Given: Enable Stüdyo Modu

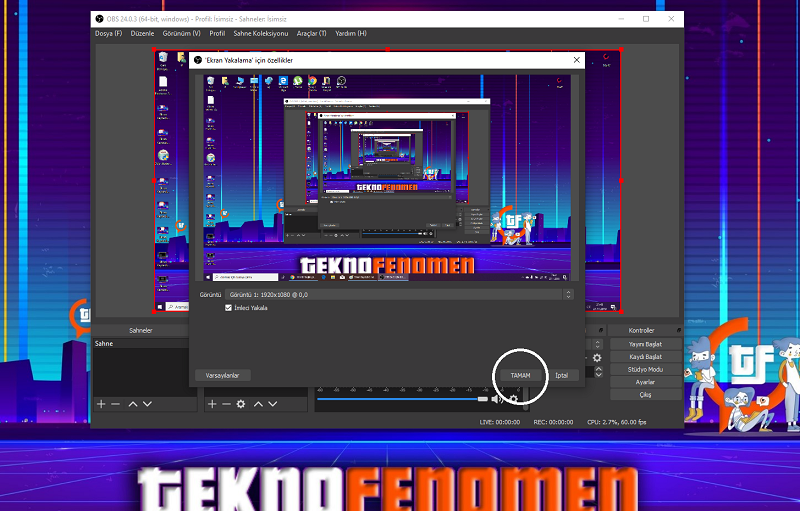Looking at the screenshot, I should (645, 369).
